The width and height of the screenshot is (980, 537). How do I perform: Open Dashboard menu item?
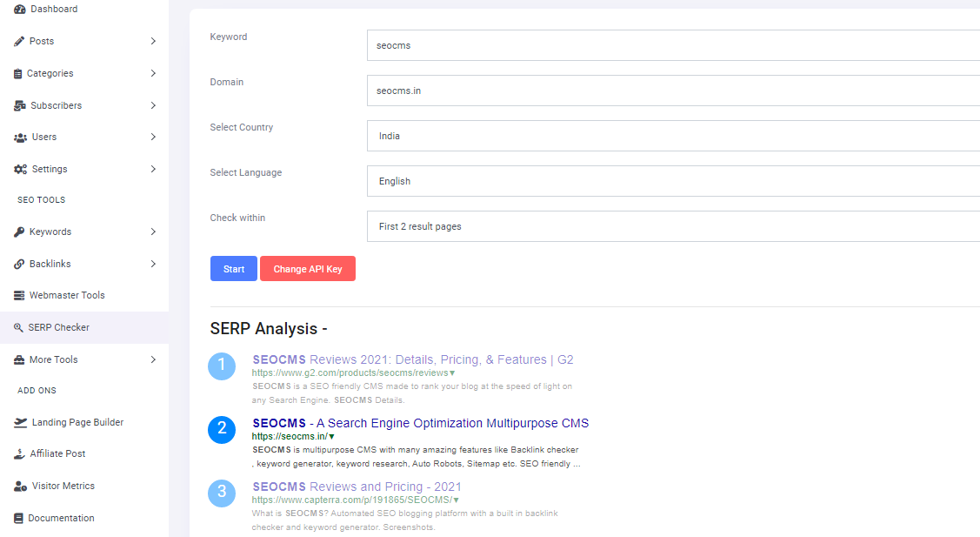point(84,9)
